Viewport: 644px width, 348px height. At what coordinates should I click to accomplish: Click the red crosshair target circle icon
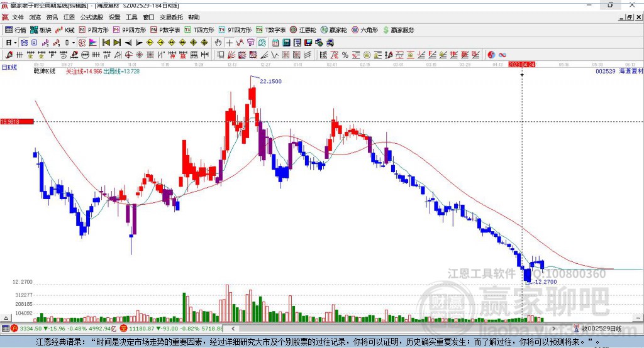128,55
